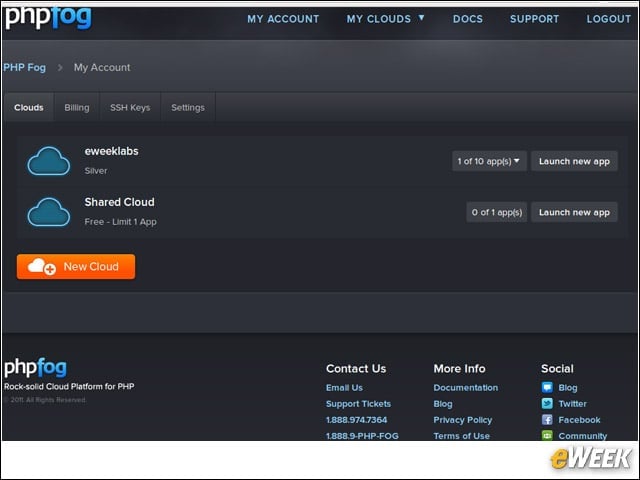Open My Account in top navigation

coord(283,19)
